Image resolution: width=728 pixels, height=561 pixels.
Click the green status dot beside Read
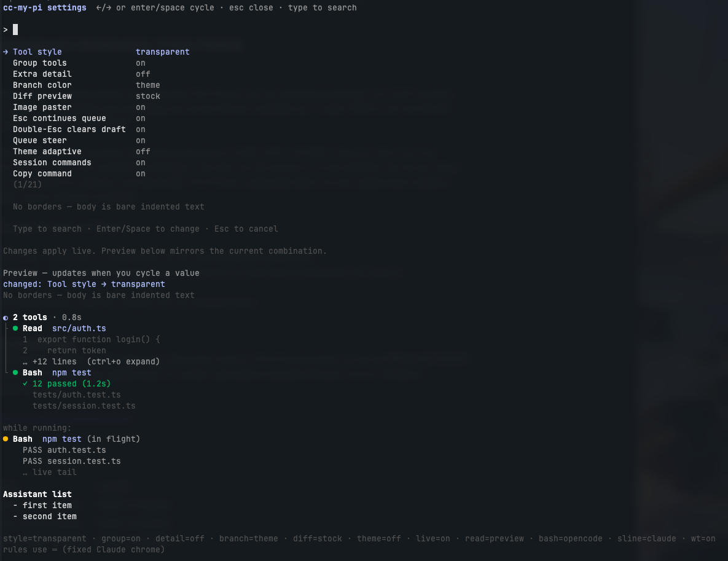point(15,328)
